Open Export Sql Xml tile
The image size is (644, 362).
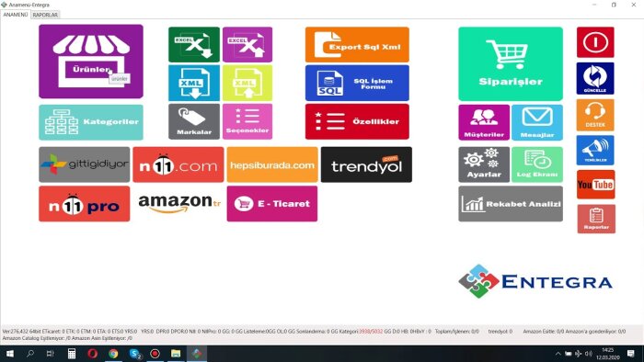click(x=357, y=45)
